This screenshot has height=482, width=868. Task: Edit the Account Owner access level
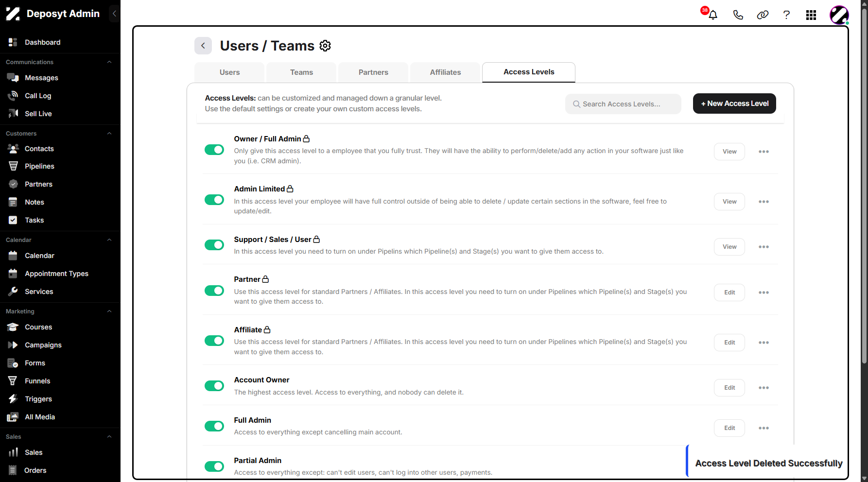729,388
